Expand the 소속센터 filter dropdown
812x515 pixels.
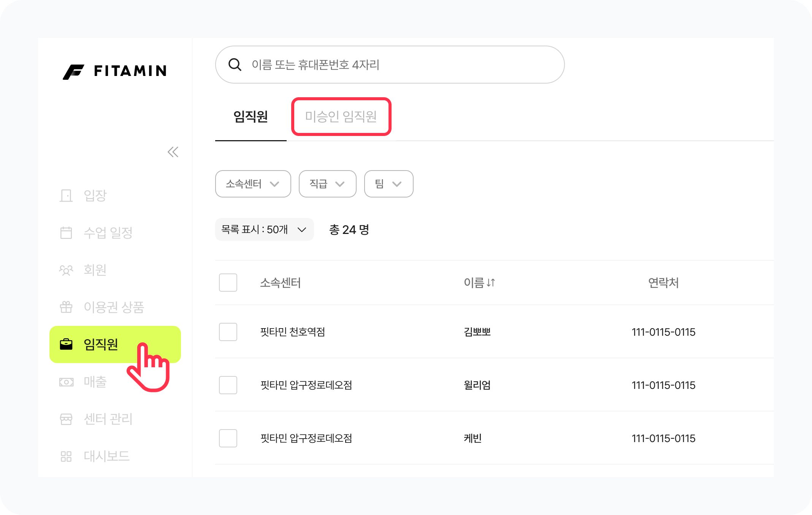253,184
